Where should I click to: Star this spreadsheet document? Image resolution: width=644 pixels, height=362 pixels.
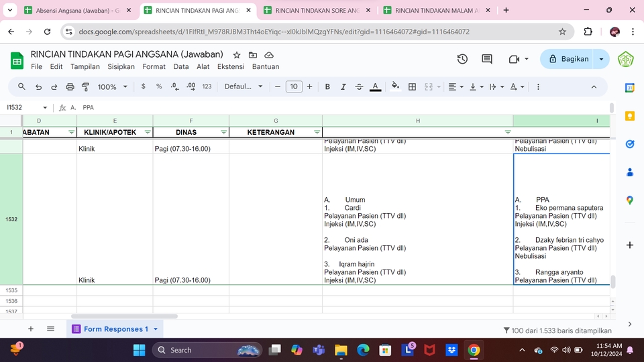click(x=237, y=55)
